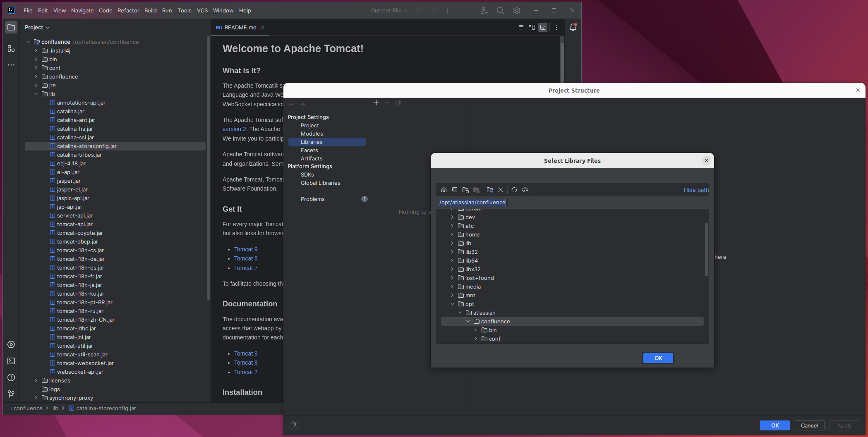868x437 pixels.
Task: Open Global Libraries settings
Action: 321,183
